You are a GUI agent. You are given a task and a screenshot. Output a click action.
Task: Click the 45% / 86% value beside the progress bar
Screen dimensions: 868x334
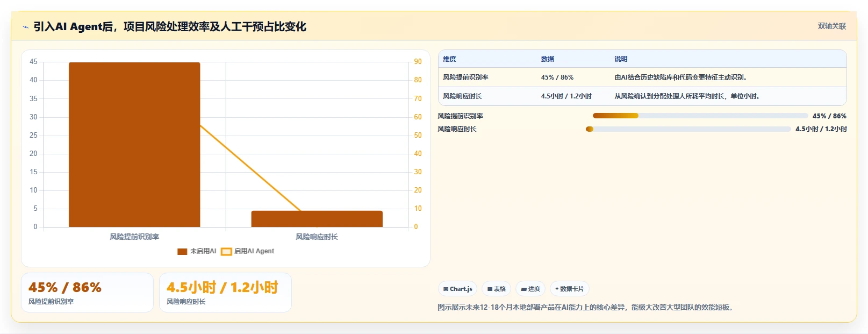[x=829, y=116]
